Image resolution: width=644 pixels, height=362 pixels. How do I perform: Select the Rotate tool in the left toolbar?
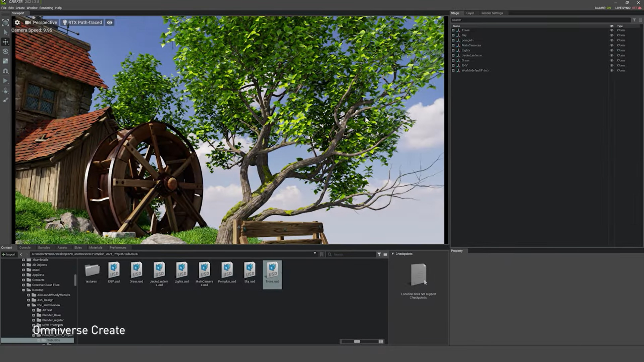pos(5,52)
